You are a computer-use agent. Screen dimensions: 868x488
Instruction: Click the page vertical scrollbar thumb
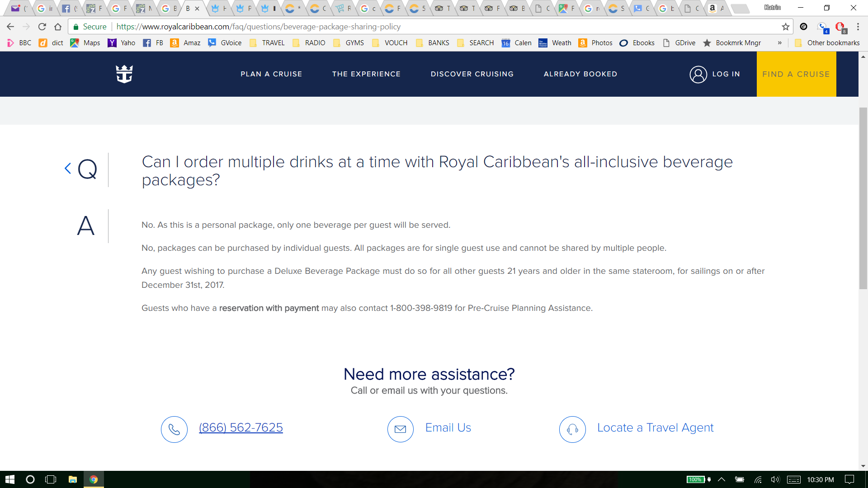[863, 199]
